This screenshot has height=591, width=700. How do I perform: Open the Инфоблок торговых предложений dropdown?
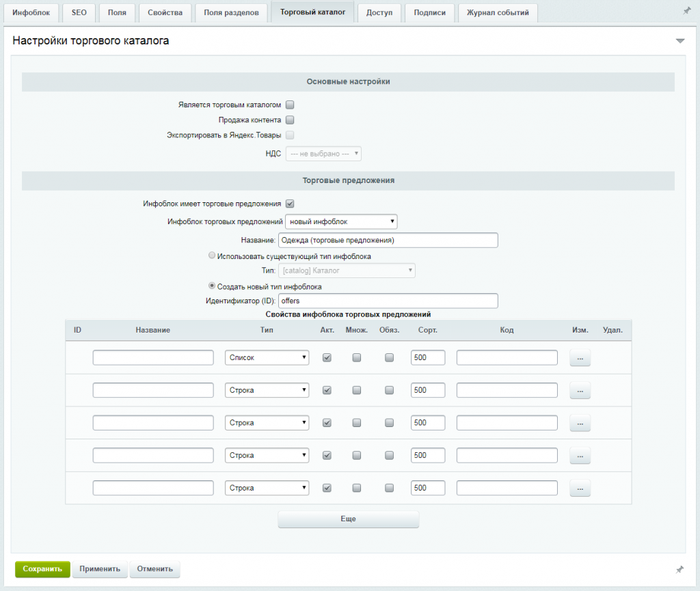[x=341, y=221]
